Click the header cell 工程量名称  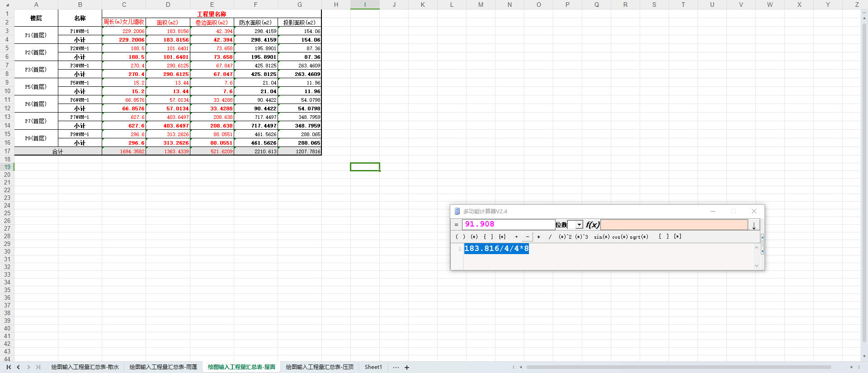[x=212, y=14]
